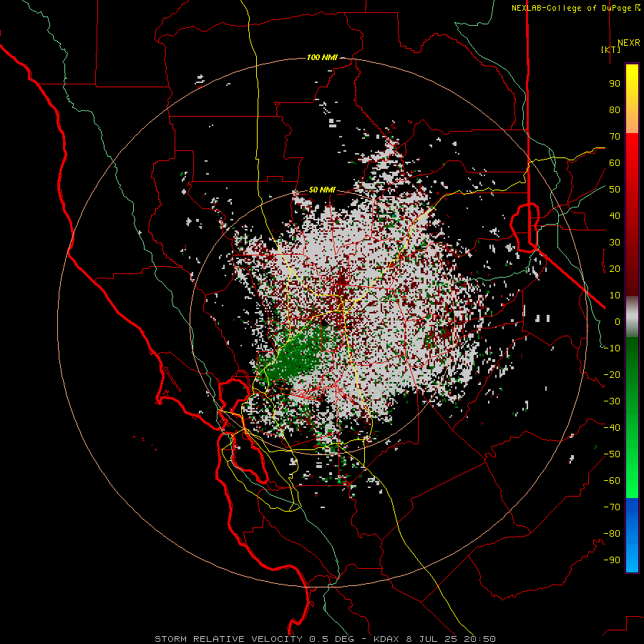Click the 80 value on the velocity scale

click(615, 109)
